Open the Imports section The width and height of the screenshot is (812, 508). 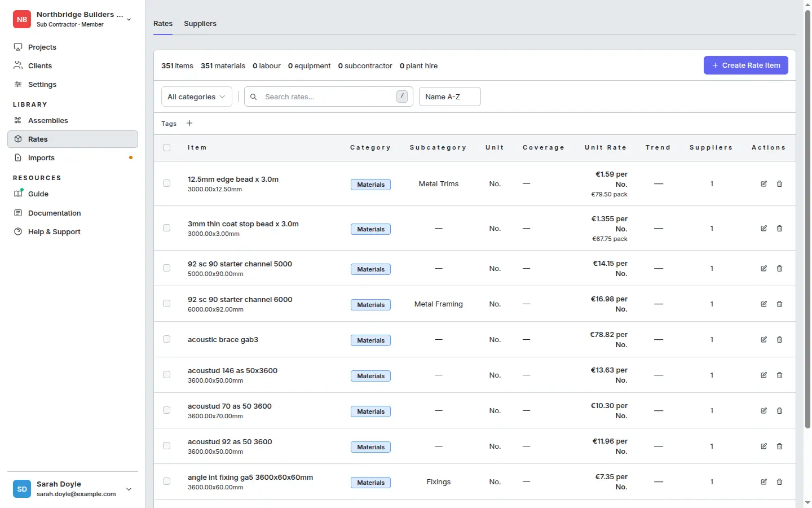tap(72, 157)
